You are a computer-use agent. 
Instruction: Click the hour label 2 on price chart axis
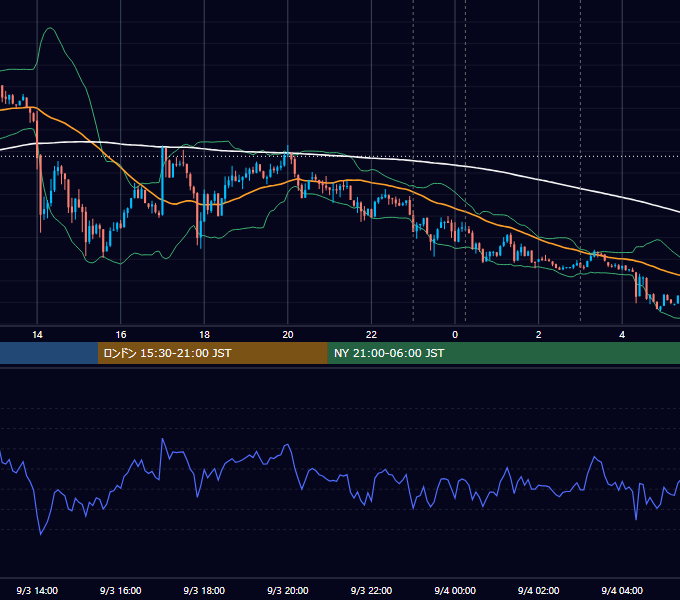[x=538, y=335]
